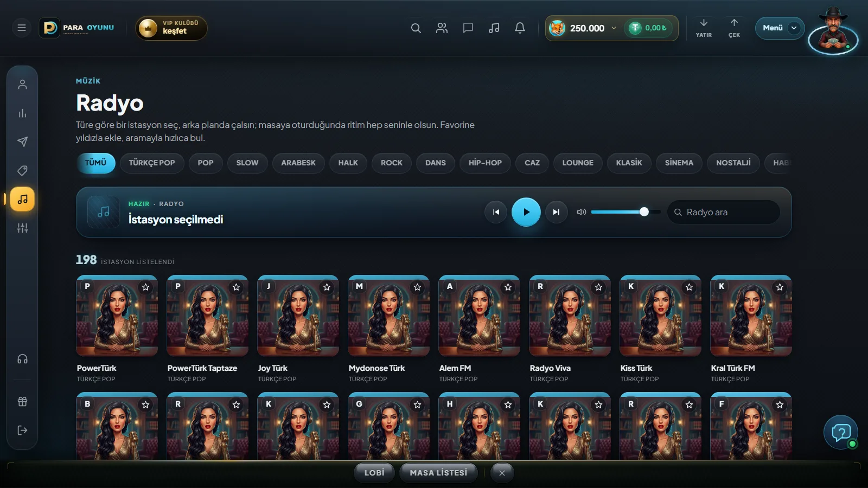Favorite the Mydonose Türk station star
The width and height of the screenshot is (868, 488).
pos(418,287)
